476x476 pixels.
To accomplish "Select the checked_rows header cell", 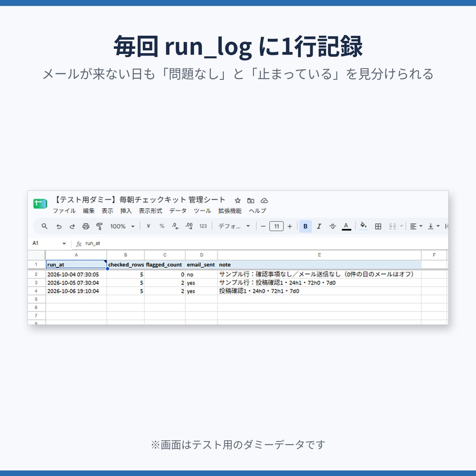I will pos(126,264).
